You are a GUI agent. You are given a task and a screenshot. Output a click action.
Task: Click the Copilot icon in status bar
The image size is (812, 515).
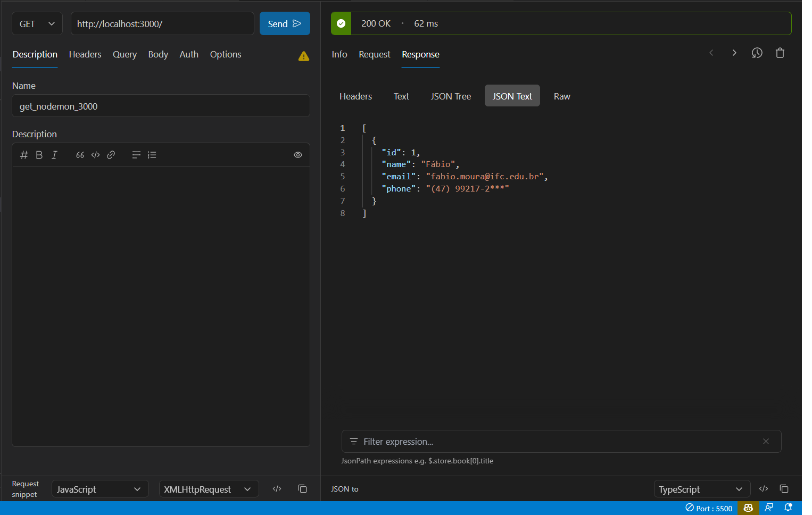coord(748,508)
